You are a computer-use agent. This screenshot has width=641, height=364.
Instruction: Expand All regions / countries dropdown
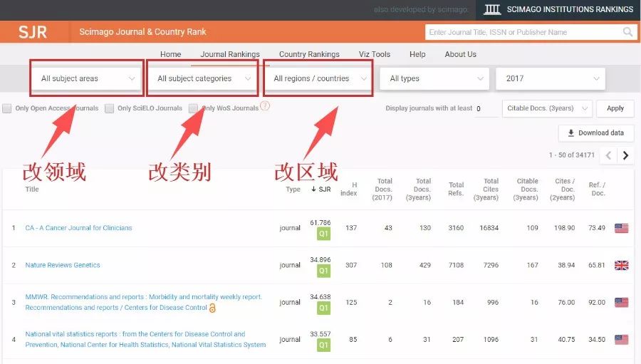pos(319,78)
